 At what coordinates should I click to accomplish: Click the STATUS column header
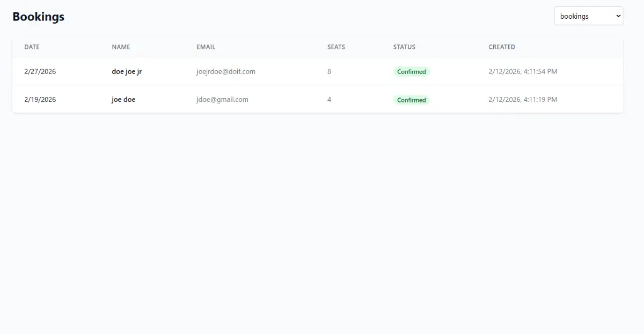(404, 47)
